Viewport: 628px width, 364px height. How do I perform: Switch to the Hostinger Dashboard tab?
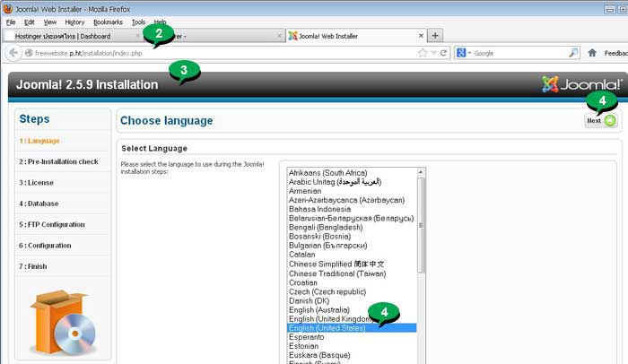point(72,36)
